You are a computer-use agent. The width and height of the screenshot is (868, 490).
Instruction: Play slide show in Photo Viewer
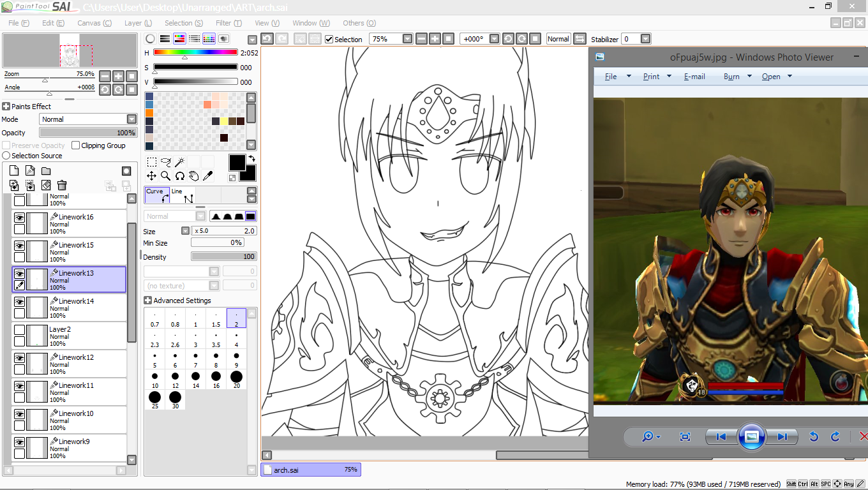point(752,436)
